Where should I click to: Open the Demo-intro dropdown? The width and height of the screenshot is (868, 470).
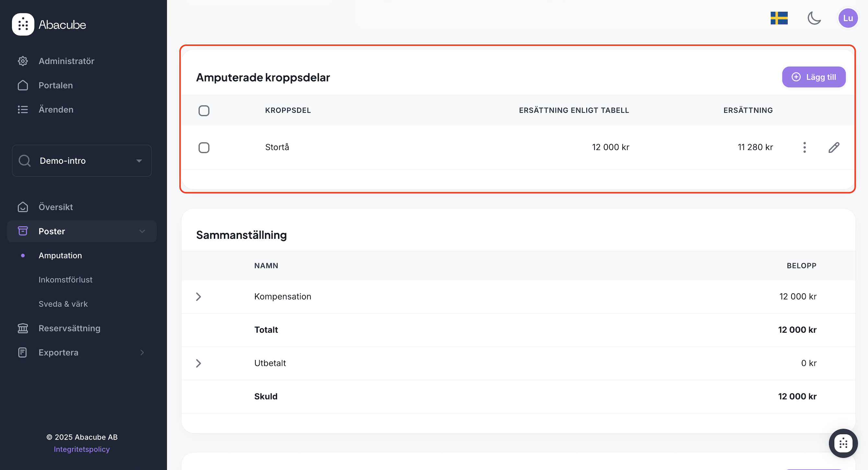coord(82,161)
